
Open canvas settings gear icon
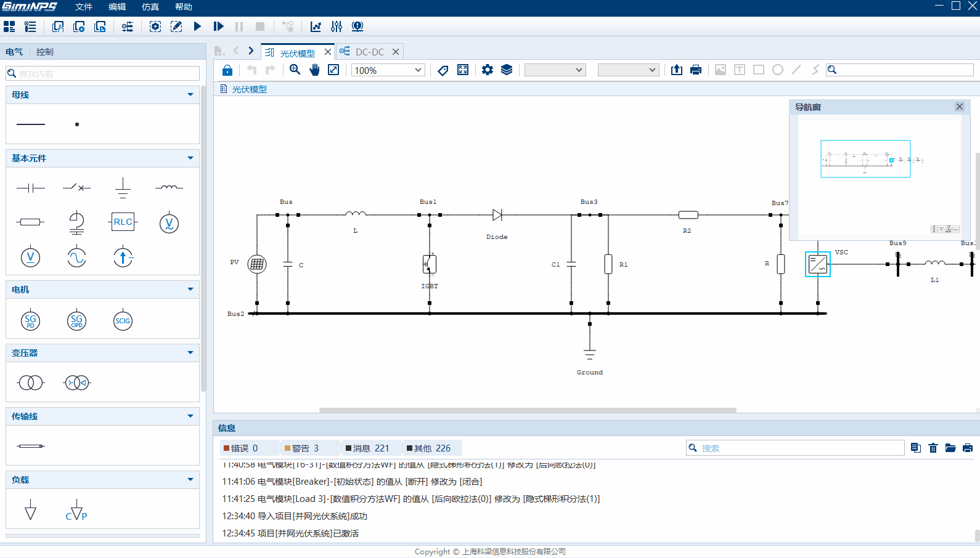[x=488, y=70]
